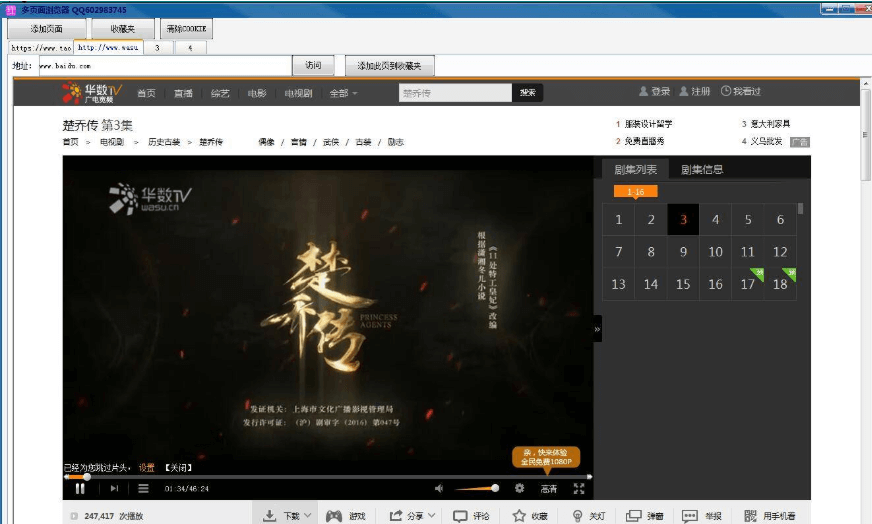Play episode 1 in episode grid
The height and width of the screenshot is (524, 872).
618,220
